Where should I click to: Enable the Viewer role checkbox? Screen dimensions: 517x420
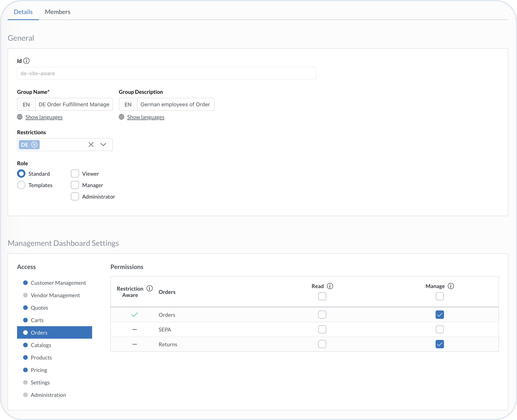(75, 173)
